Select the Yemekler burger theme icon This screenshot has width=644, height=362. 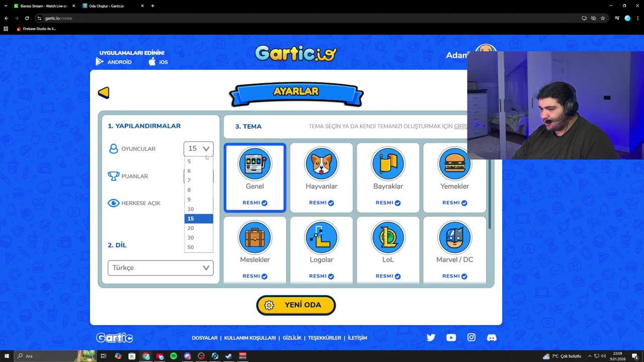pos(455,163)
